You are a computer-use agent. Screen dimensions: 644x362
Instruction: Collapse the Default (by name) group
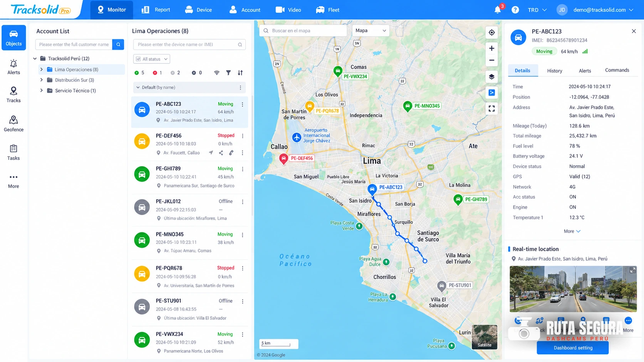tap(138, 87)
